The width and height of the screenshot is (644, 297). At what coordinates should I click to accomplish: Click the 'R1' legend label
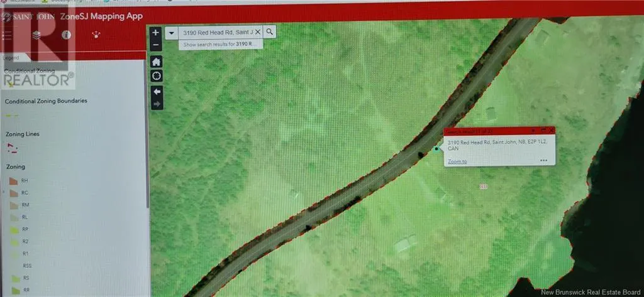(x=25, y=254)
